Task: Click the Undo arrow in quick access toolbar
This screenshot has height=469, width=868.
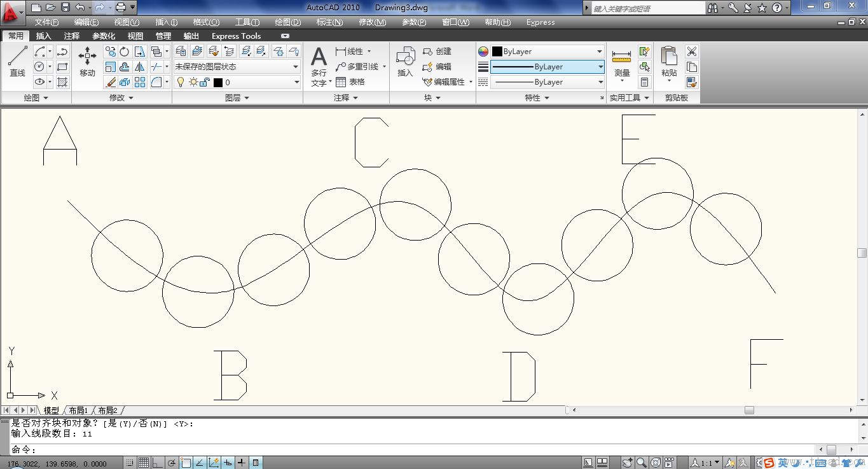Action: coord(79,8)
